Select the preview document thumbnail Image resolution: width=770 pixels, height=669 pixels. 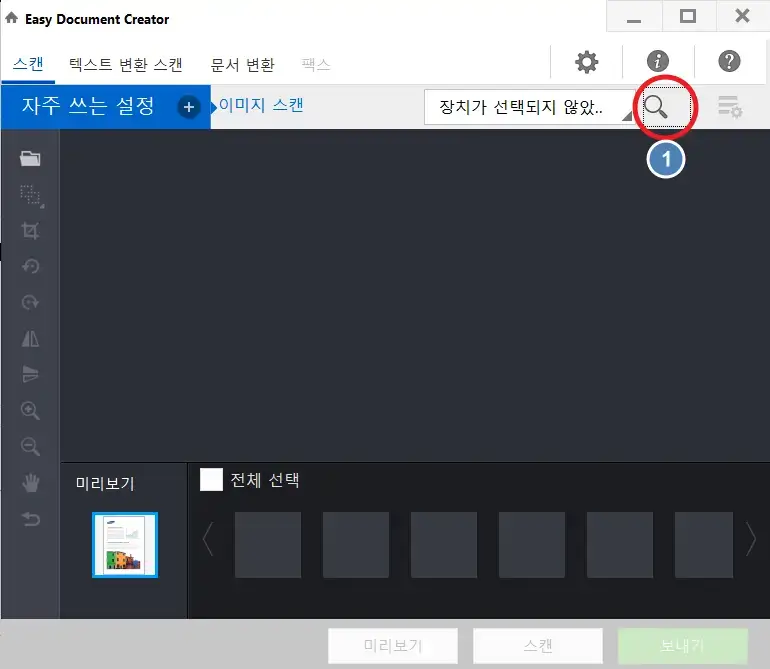(x=125, y=545)
